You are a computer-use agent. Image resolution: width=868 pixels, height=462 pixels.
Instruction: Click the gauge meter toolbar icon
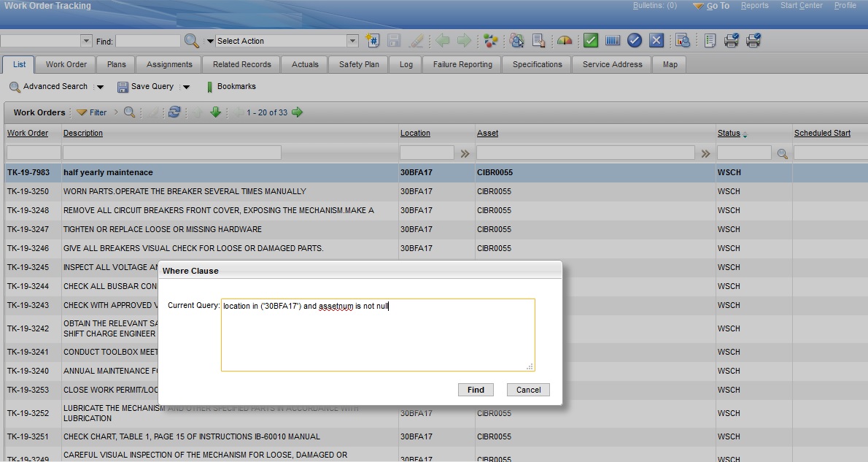coord(564,40)
